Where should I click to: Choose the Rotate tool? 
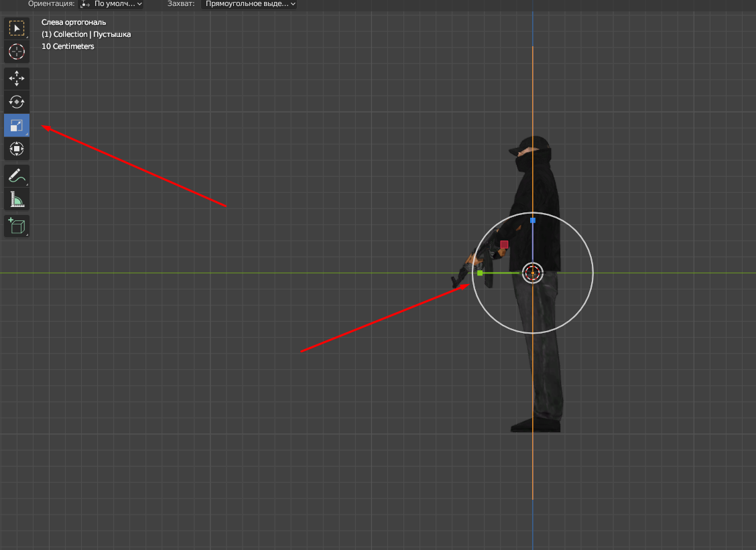[x=17, y=102]
